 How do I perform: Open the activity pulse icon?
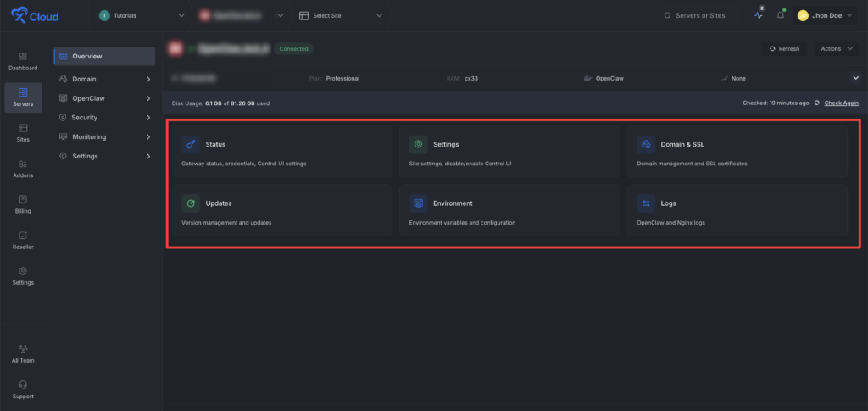[759, 15]
